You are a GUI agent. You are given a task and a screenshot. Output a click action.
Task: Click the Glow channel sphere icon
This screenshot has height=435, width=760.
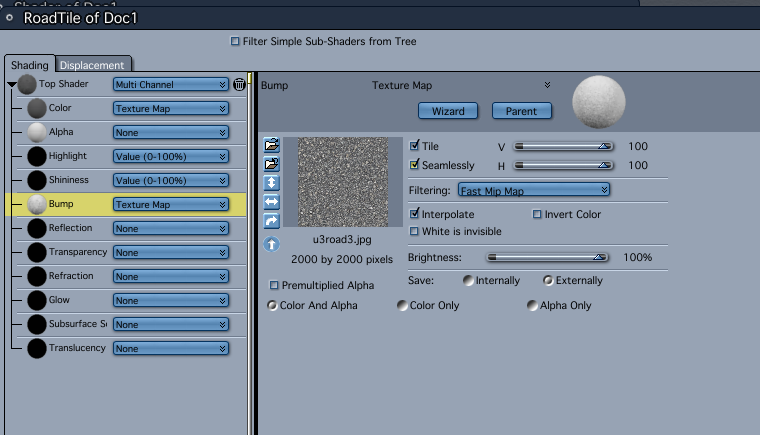37,300
